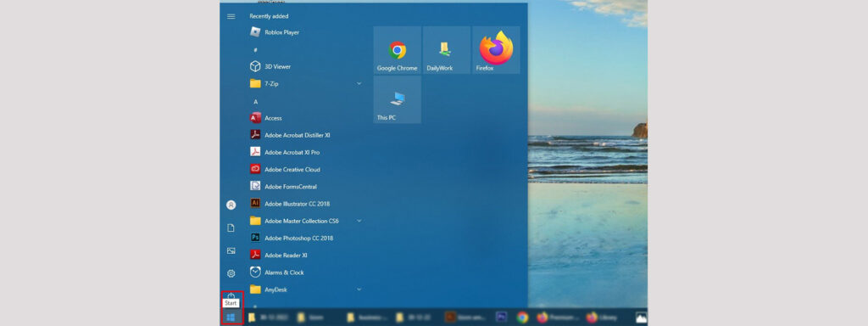Click the Windows Start button
This screenshot has height=326, width=868.
[231, 318]
